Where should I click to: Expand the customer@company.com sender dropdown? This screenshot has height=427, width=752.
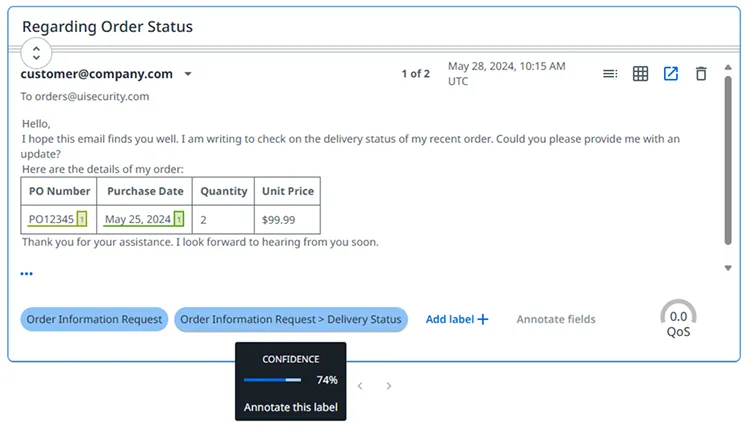[x=188, y=74]
